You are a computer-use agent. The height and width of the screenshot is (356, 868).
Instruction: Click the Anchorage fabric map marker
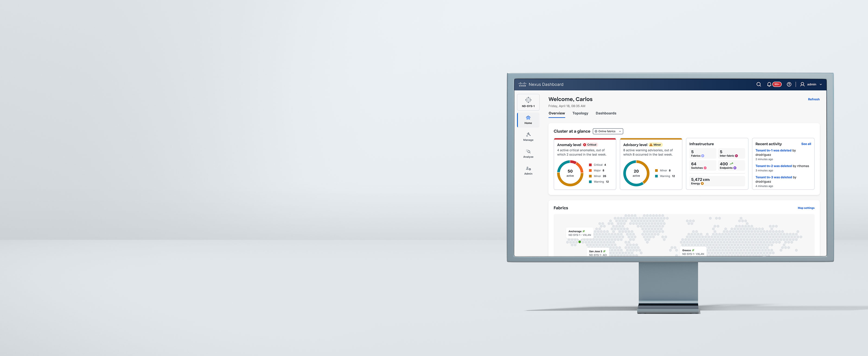pos(579,242)
